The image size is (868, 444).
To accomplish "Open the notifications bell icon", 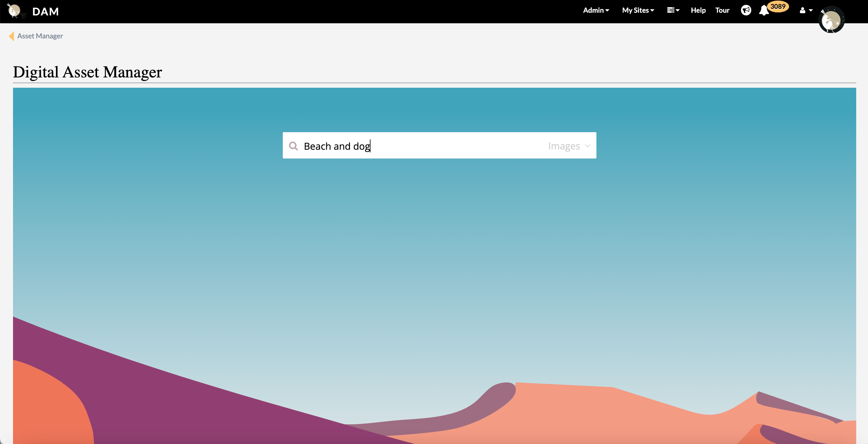I will [x=764, y=11].
